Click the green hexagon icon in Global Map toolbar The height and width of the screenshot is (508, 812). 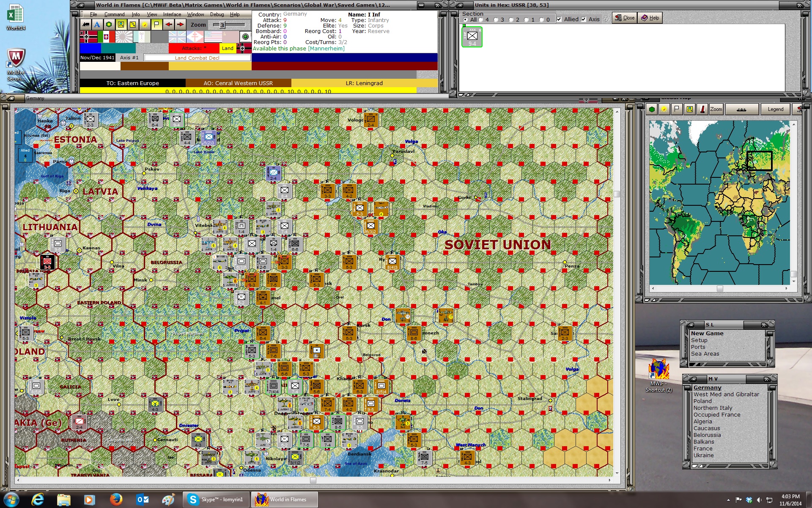click(652, 109)
